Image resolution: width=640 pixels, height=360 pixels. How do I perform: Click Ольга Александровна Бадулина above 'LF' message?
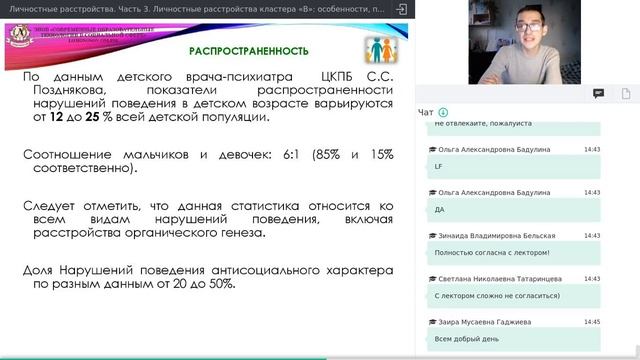click(x=494, y=150)
